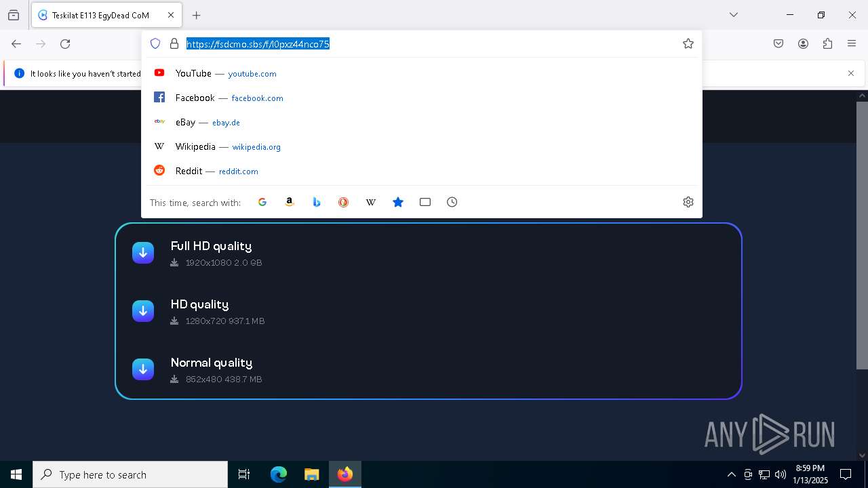
Task: Click the info icon in notification bar
Action: pyautogui.click(x=19, y=73)
